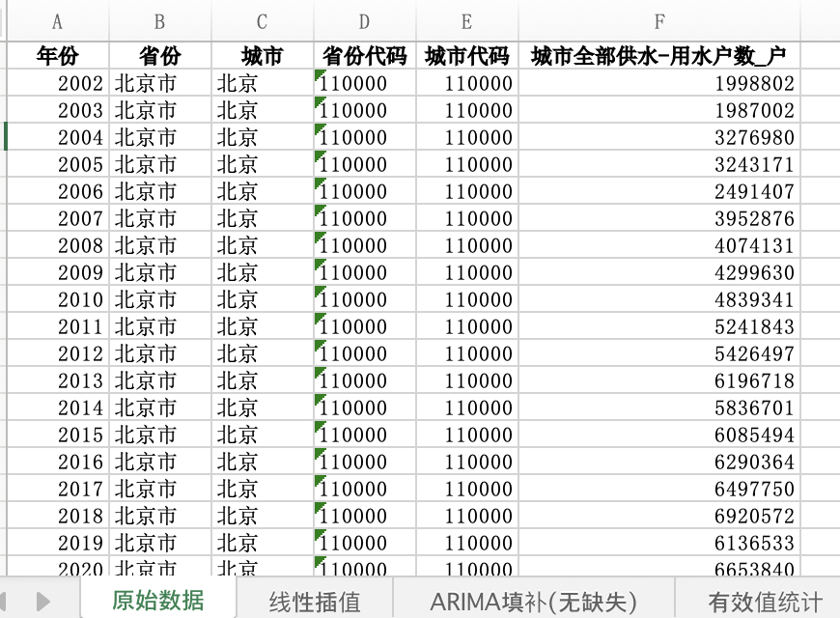The image size is (840, 618).
Task: Open the ARIMA填补(无缺失) sheet tab
Action: point(534,601)
